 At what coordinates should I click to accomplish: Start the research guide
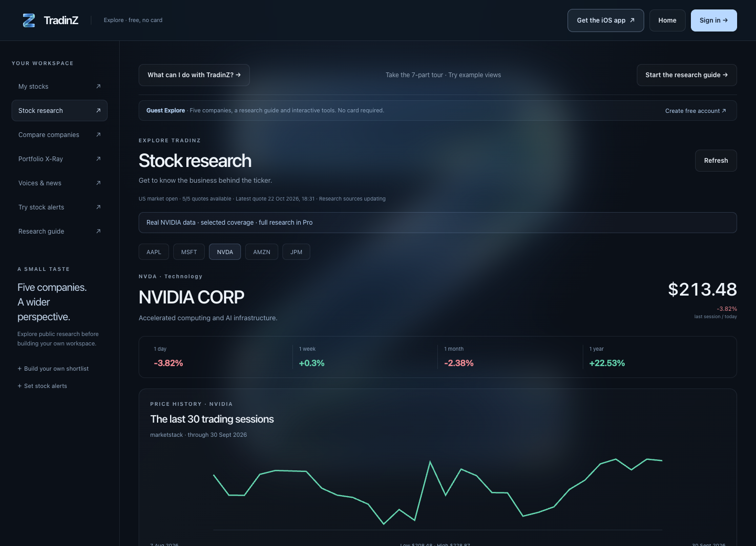coord(687,75)
